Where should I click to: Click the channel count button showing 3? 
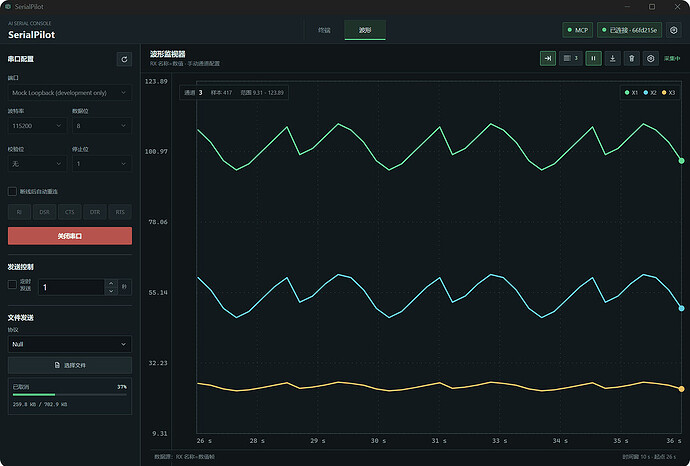pos(571,59)
